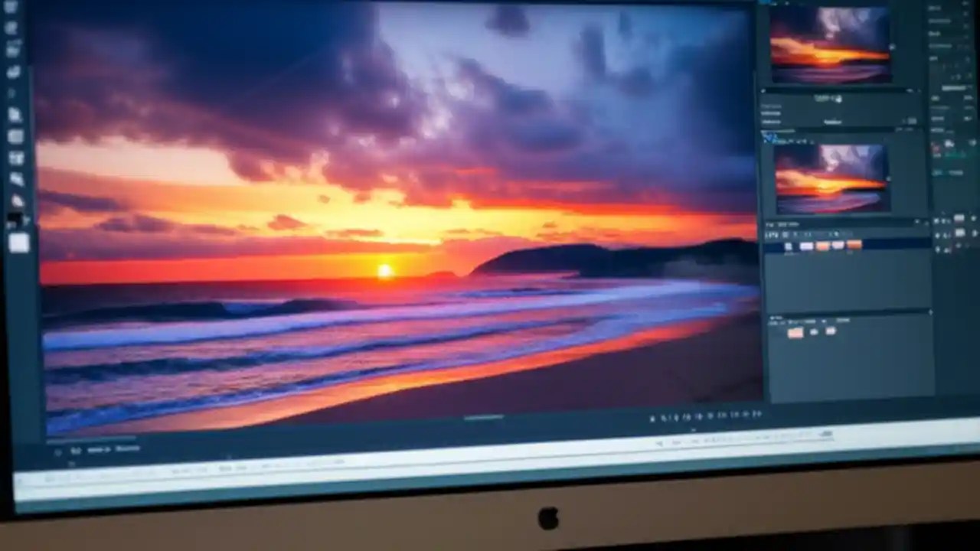Screen dimensions: 980x551
Task: Open the Zoom tool at the toolbar bottom
Action: click(11, 199)
